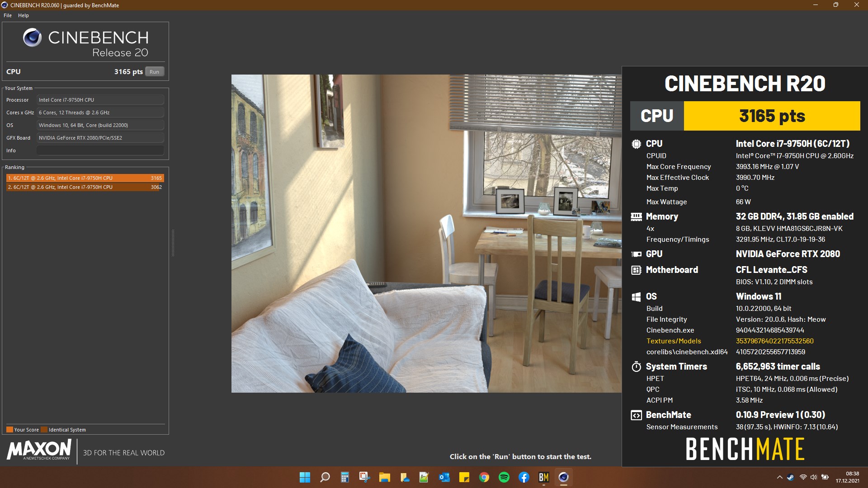Open Google Chrome from the taskbar
This screenshot has height=488, width=868.
(x=484, y=477)
